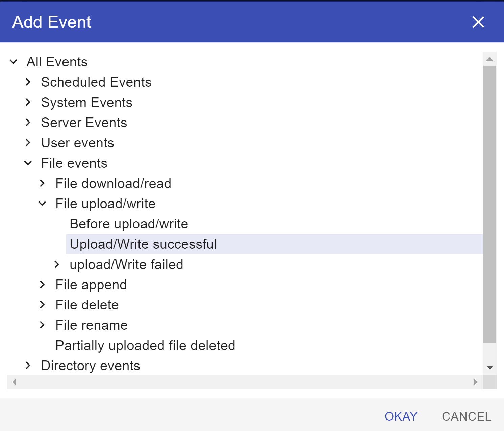This screenshot has height=431, width=504.
Task: Close the Add Event dialog
Action: point(478,22)
